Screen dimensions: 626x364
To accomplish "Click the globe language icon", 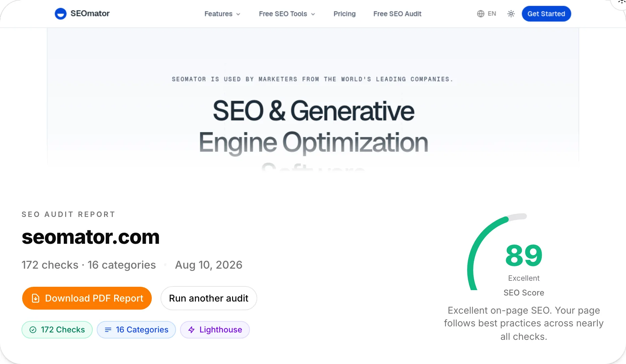I will [x=481, y=14].
